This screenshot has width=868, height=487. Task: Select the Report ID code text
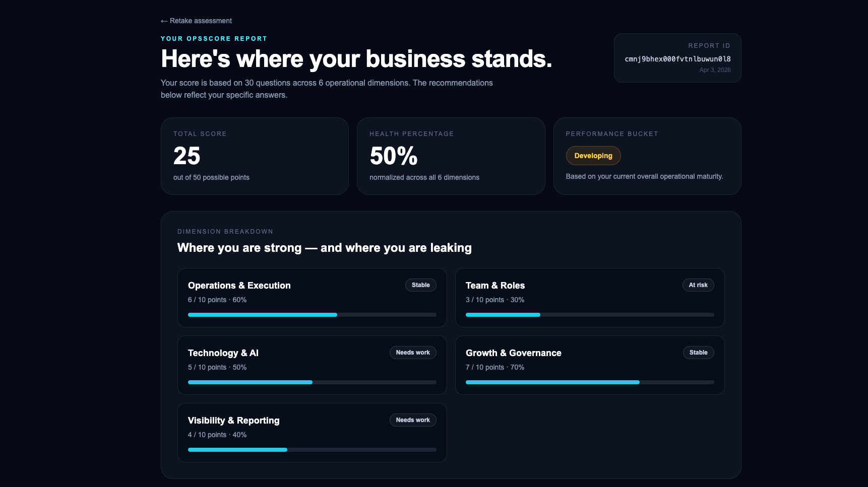(x=677, y=59)
